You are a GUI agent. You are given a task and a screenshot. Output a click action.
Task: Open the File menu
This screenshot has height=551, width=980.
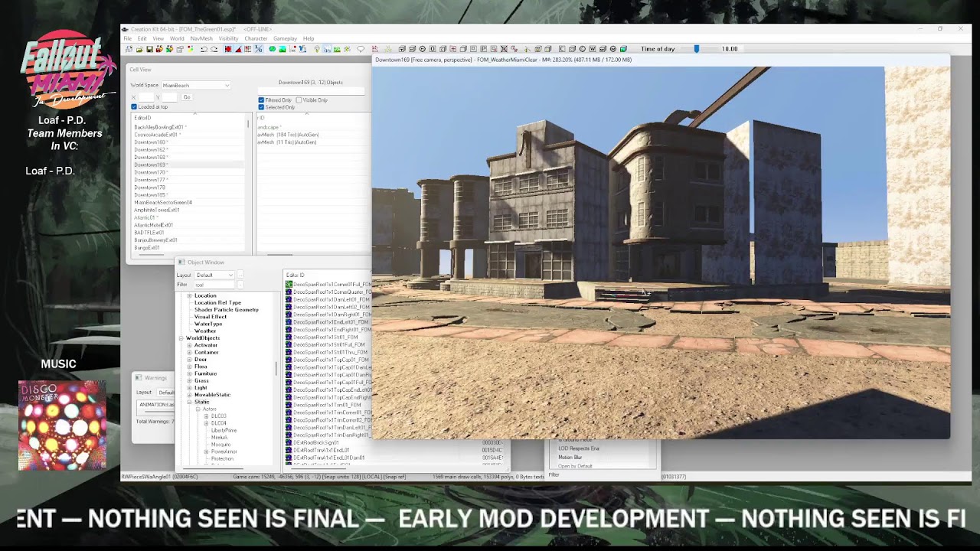pyautogui.click(x=128, y=38)
